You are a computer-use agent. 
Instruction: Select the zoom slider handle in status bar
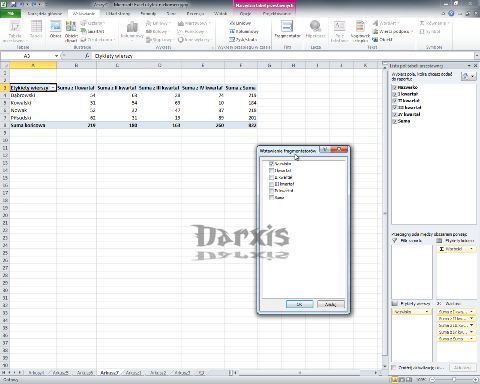point(454,380)
